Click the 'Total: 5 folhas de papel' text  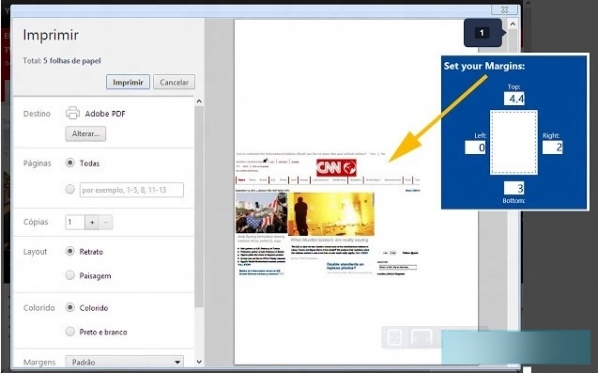tap(62, 61)
